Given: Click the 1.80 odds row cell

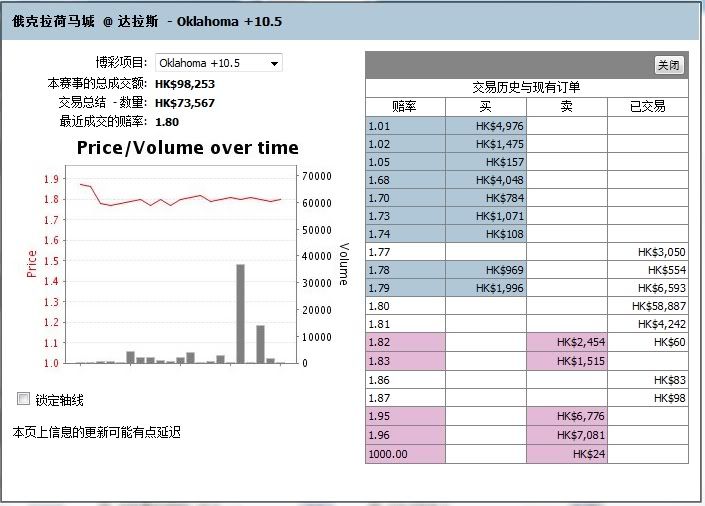Looking at the screenshot, I should click(405, 307).
